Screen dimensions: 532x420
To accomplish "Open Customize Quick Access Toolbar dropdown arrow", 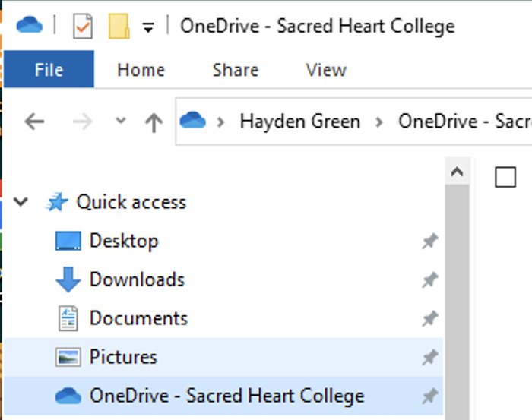I will [x=148, y=27].
